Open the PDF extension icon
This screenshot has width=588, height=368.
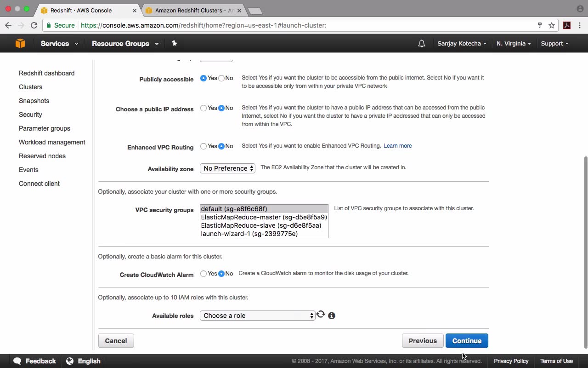[567, 25]
